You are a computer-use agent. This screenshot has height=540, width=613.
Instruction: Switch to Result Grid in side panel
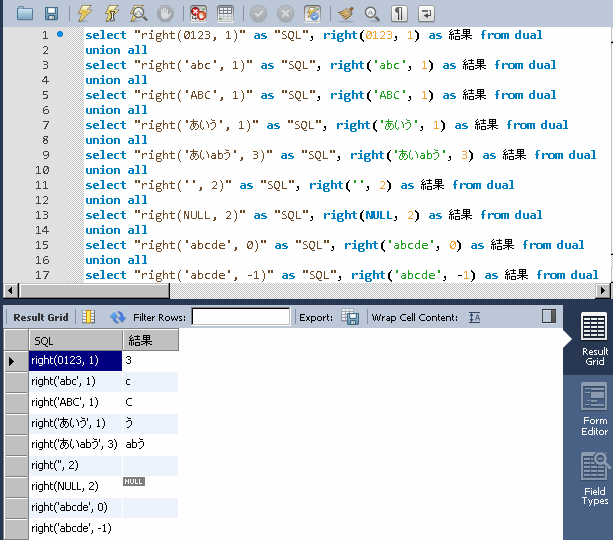[594, 339]
